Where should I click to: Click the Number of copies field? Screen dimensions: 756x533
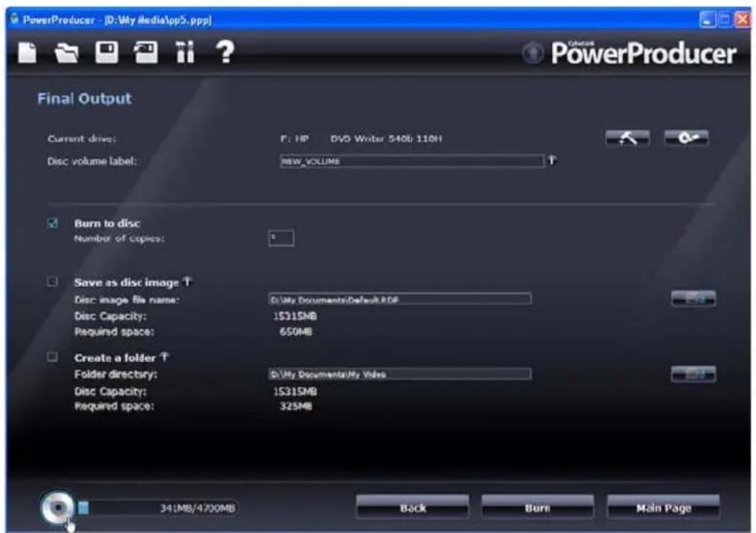pyautogui.click(x=281, y=238)
